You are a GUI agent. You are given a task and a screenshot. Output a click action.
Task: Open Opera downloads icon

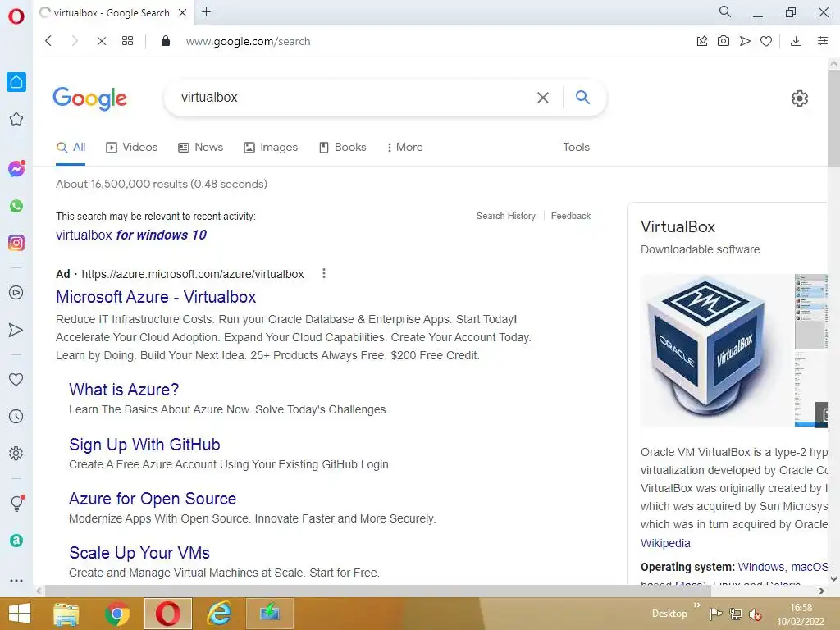click(796, 41)
